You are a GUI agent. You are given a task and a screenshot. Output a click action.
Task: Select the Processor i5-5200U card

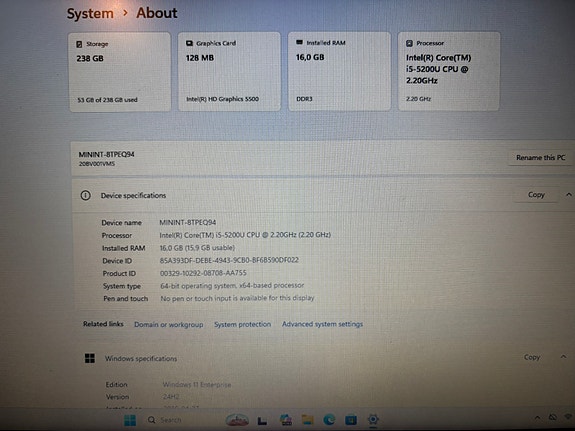coord(449,71)
